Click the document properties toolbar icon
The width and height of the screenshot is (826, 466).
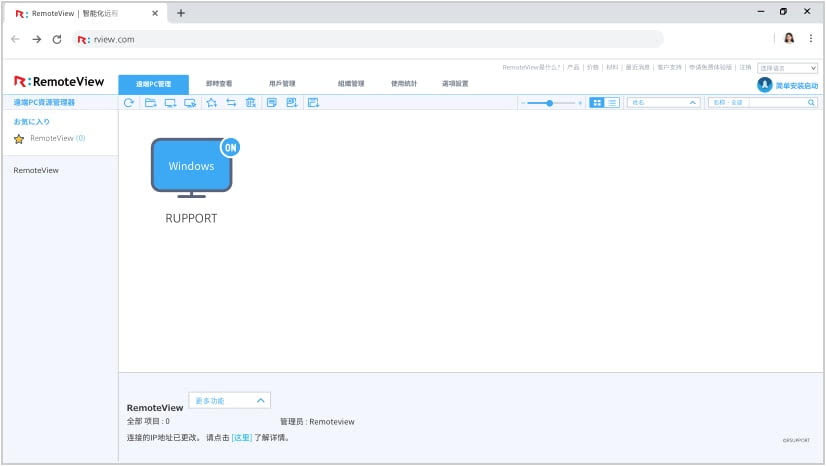[x=272, y=103]
